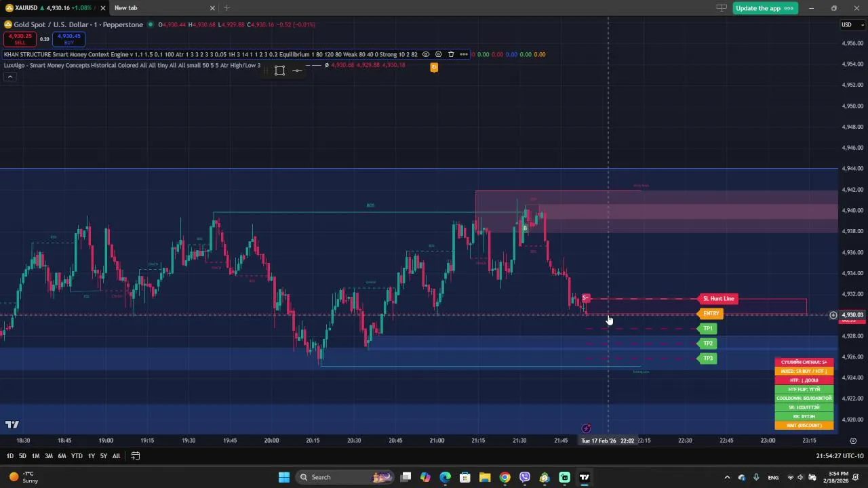Close the New tab tab
The width and height of the screenshot is (868, 488).
[212, 8]
